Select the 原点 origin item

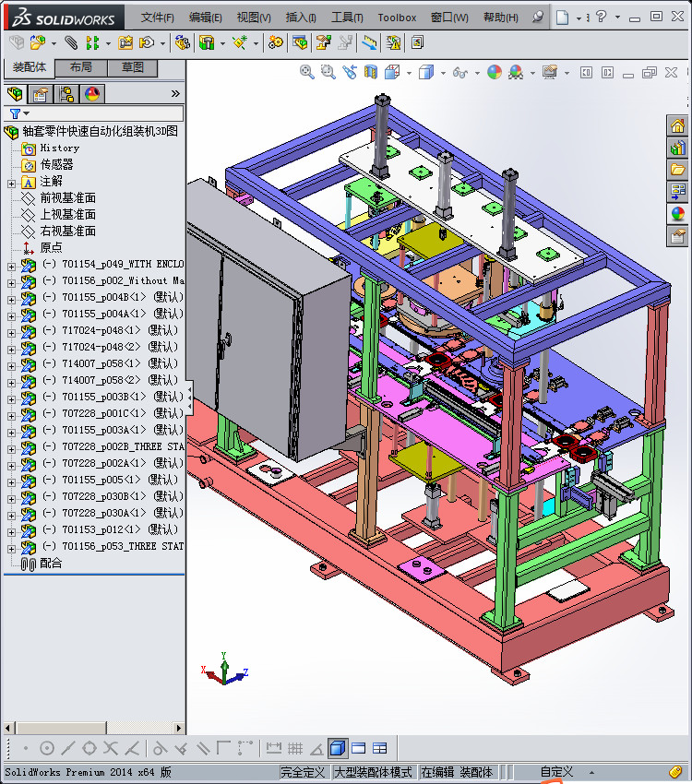[x=51, y=247]
